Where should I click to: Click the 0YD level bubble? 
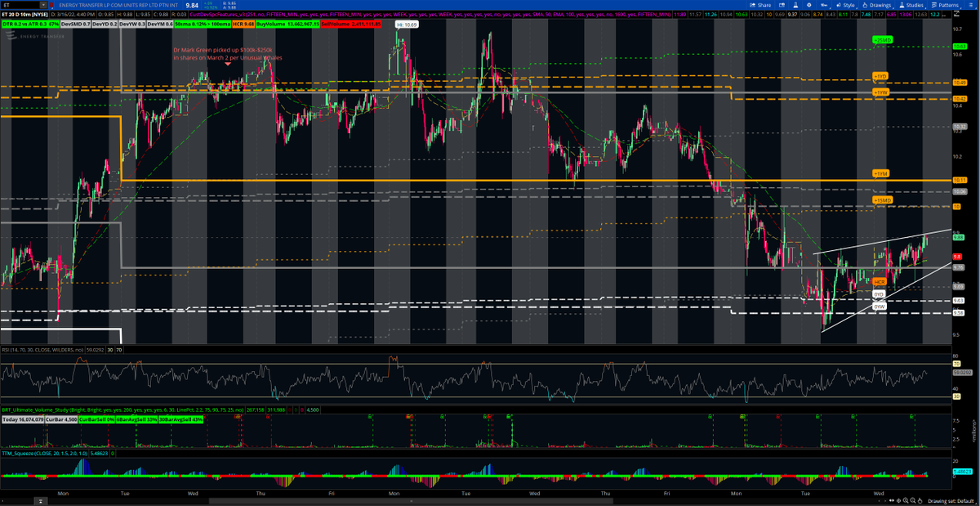pyautogui.click(x=879, y=293)
